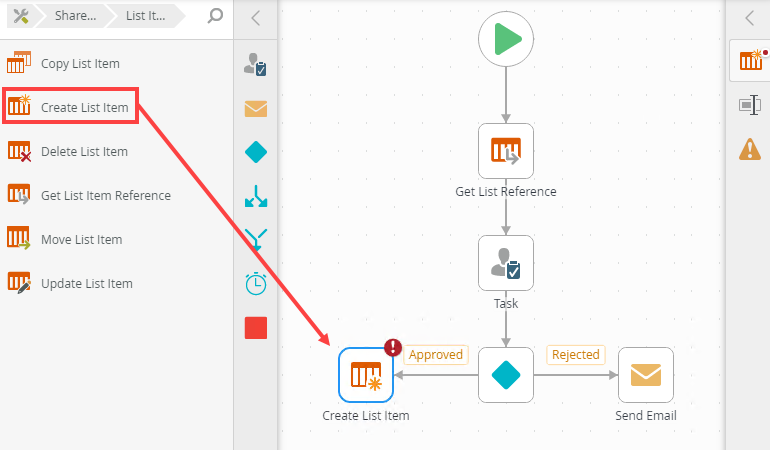Select the Copy List Item icon
Image resolution: width=770 pixels, height=450 pixels.
[x=19, y=62]
